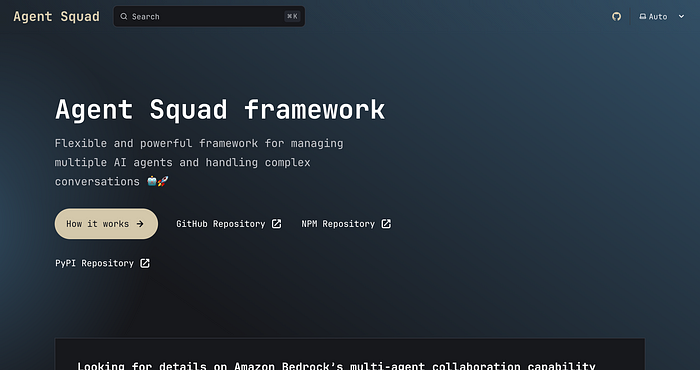
Task: Open the Auto theme selector
Action: coord(662,17)
